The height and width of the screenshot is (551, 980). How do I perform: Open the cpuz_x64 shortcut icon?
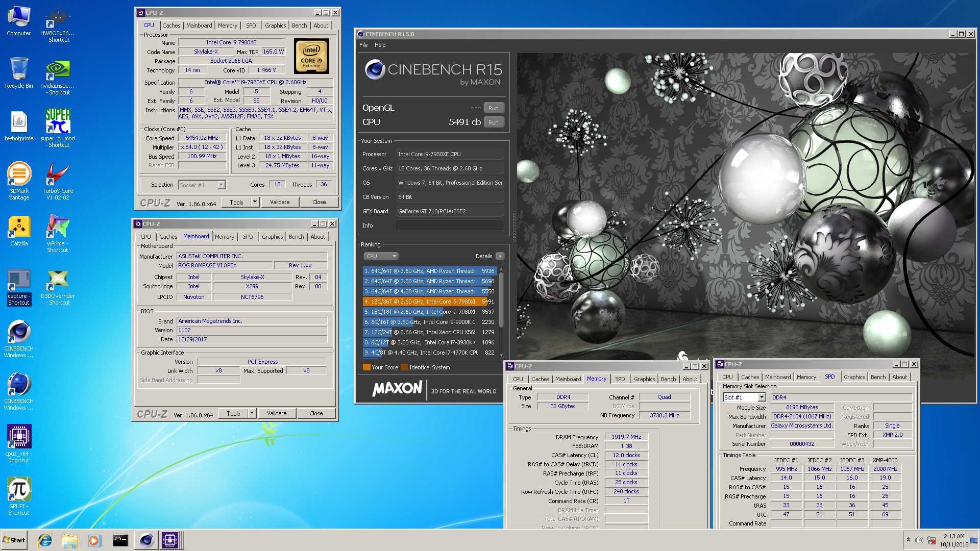pos(19,444)
